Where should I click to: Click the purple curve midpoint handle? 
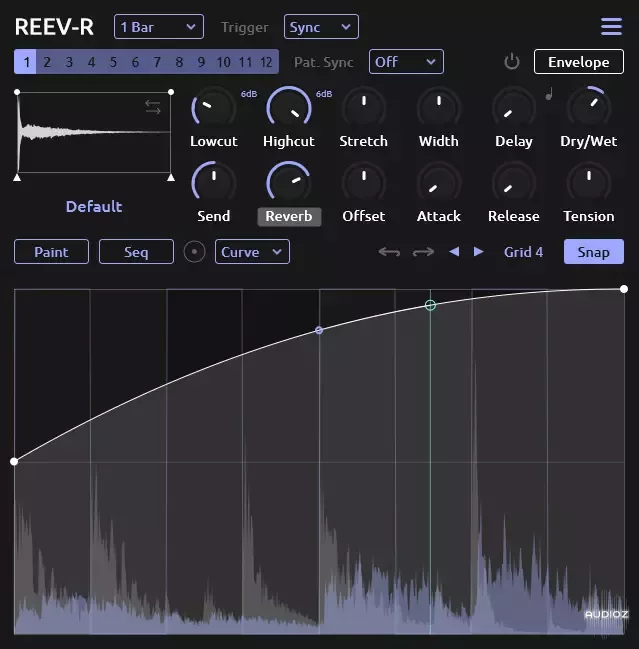pos(319,330)
